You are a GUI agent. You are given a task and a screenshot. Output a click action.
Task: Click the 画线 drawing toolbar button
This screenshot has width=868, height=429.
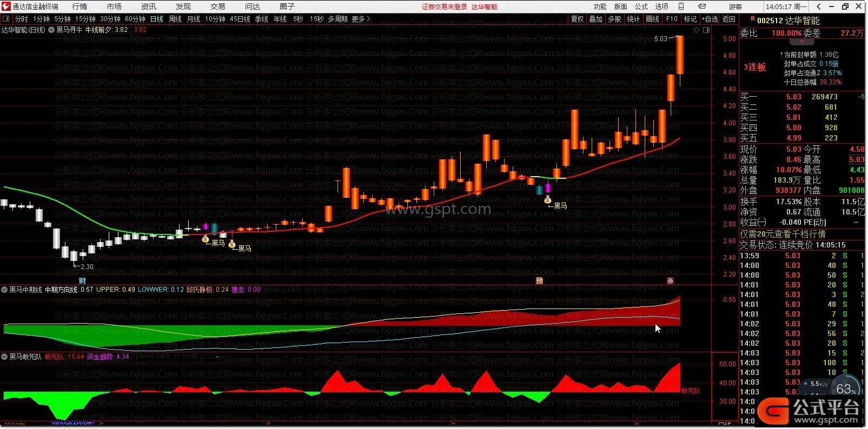(653, 19)
